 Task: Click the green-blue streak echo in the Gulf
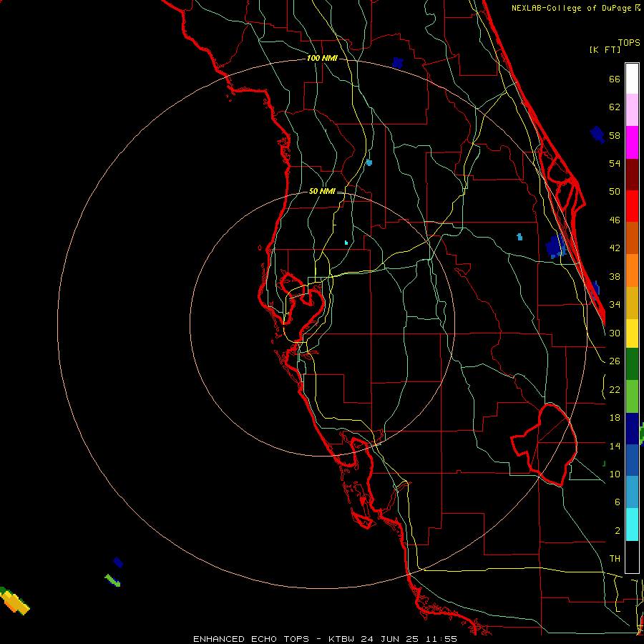(112, 580)
